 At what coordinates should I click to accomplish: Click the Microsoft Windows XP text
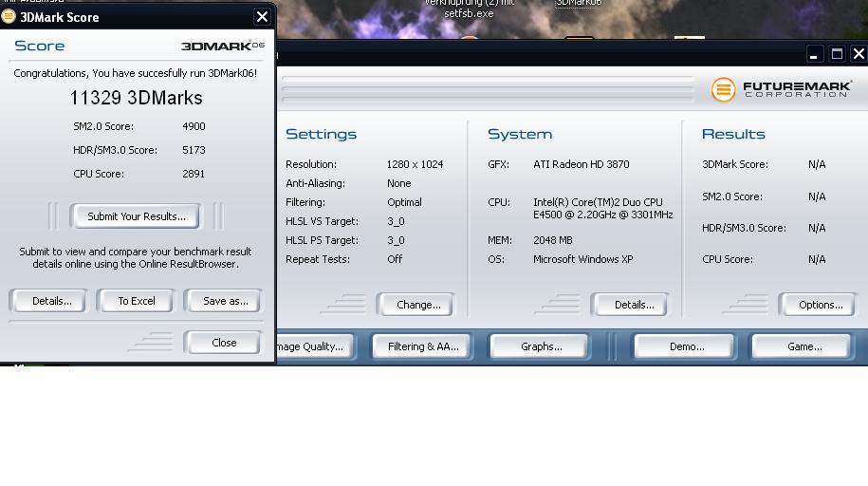click(x=582, y=259)
